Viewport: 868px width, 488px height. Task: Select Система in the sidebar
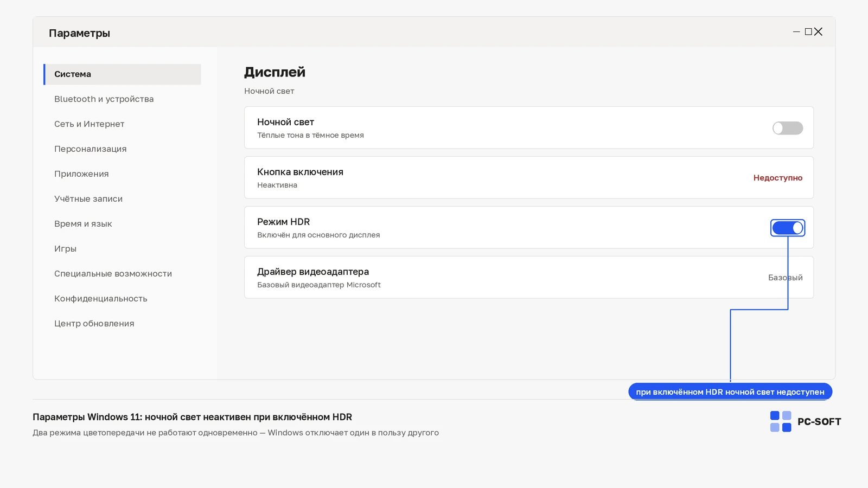[x=122, y=74]
